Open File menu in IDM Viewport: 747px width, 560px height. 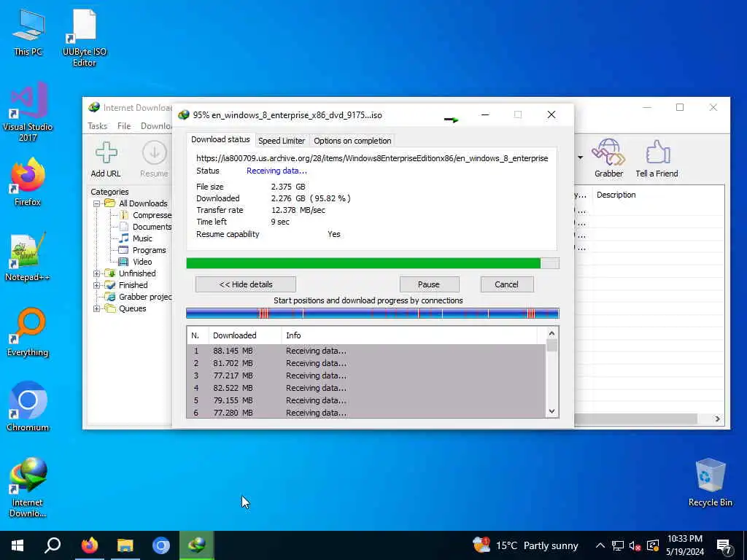pyautogui.click(x=124, y=126)
